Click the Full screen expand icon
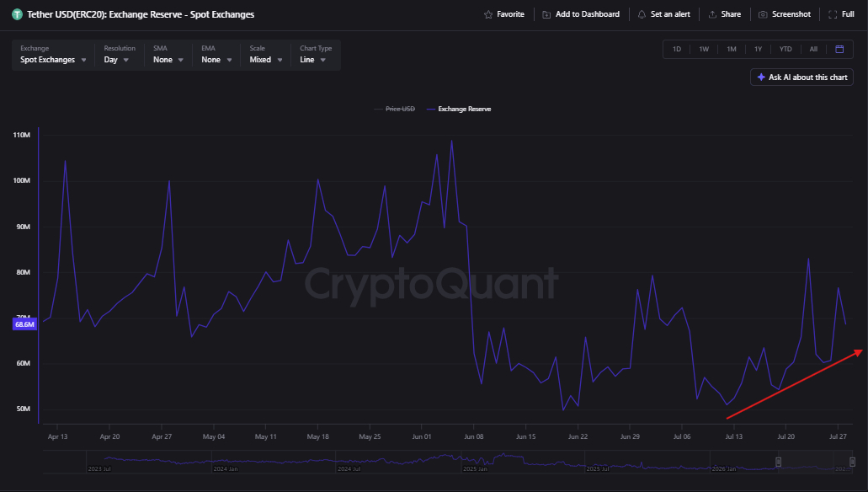868x492 pixels. 833,14
